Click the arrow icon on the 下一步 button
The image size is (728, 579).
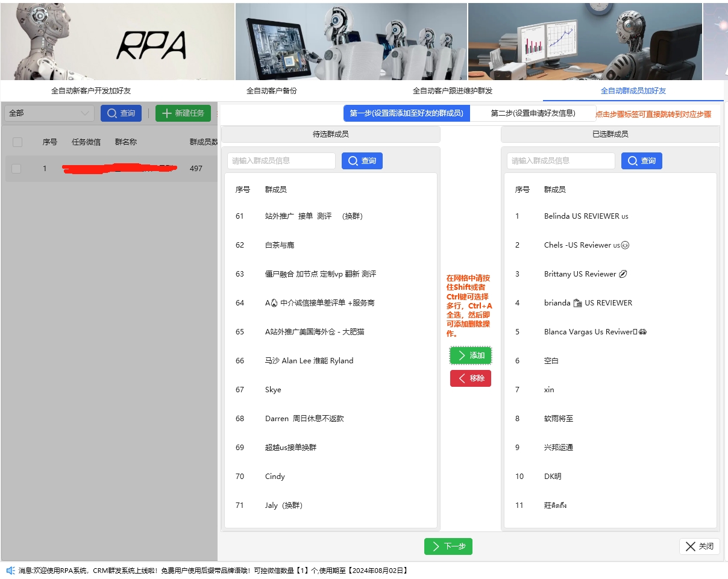pos(436,546)
